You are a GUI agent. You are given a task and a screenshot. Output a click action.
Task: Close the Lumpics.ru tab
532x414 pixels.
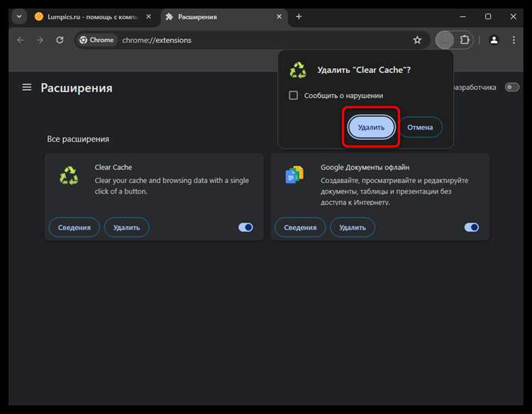(x=149, y=16)
